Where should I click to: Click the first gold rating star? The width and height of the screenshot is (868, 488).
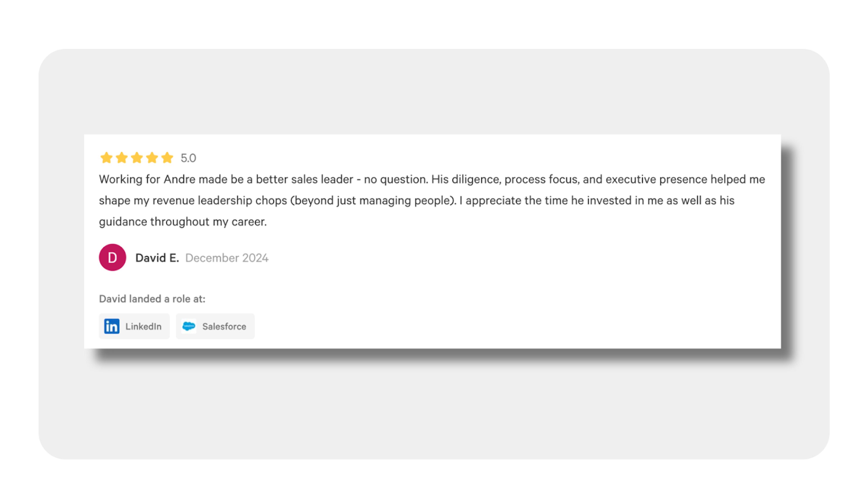tap(106, 158)
